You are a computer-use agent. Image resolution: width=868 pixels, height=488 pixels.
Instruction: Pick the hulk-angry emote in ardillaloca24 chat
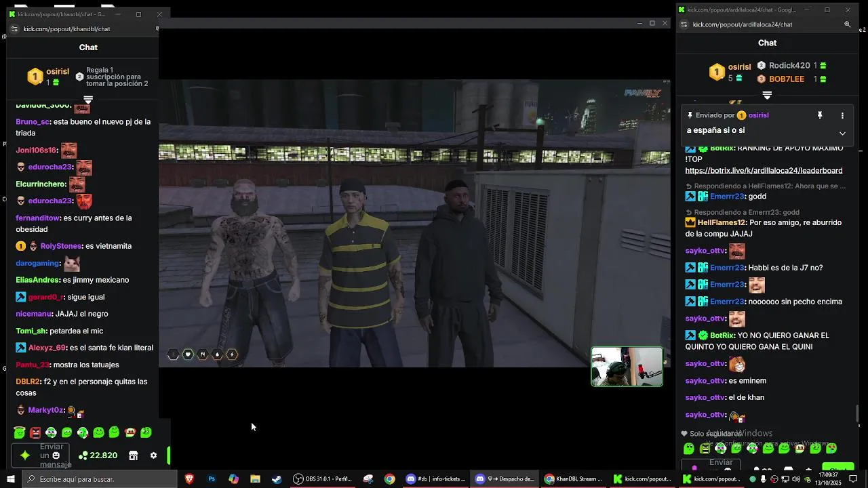coord(705,449)
